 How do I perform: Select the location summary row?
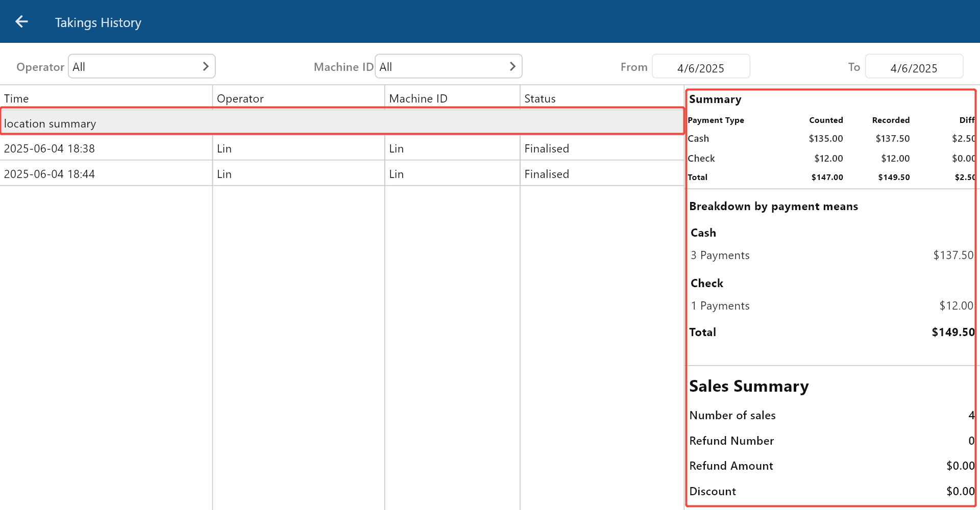(x=342, y=123)
